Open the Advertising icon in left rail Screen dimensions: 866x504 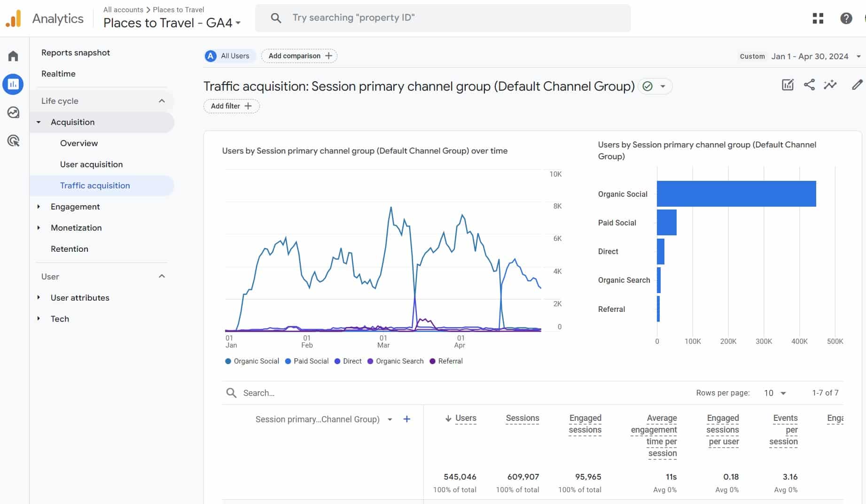13,140
